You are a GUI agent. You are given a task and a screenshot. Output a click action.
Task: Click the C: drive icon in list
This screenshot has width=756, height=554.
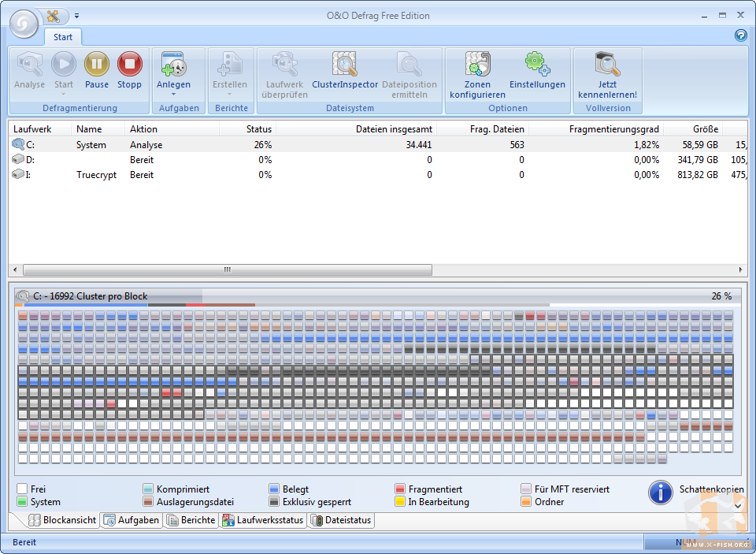(18, 144)
